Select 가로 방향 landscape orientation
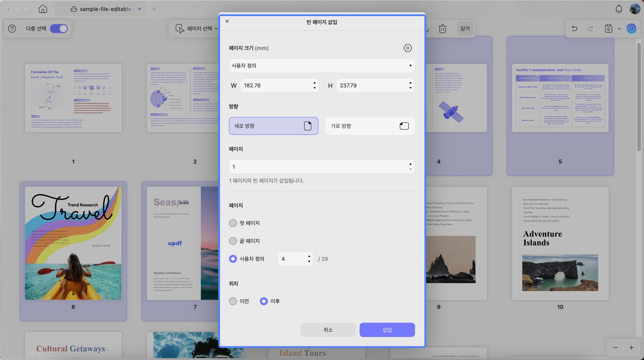Image resolution: width=644 pixels, height=360 pixels. [x=370, y=126]
